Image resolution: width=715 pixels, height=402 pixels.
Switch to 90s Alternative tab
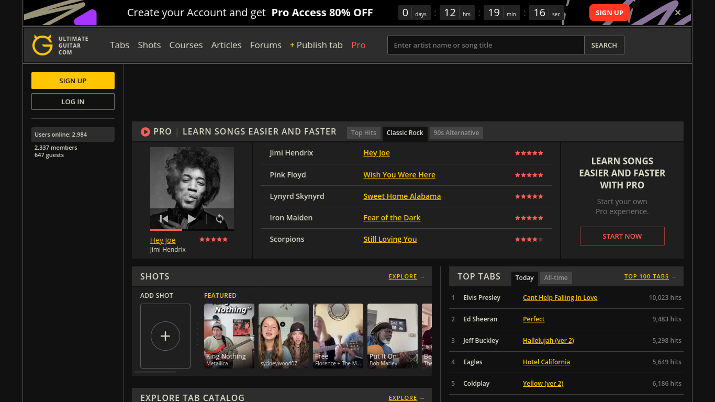(456, 133)
